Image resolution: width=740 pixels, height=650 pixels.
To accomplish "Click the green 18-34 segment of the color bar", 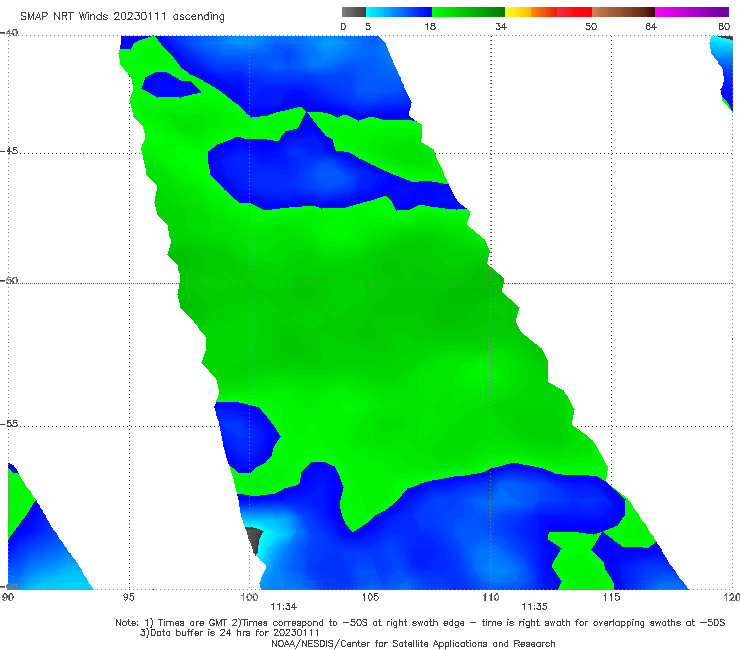I will pos(468,12).
